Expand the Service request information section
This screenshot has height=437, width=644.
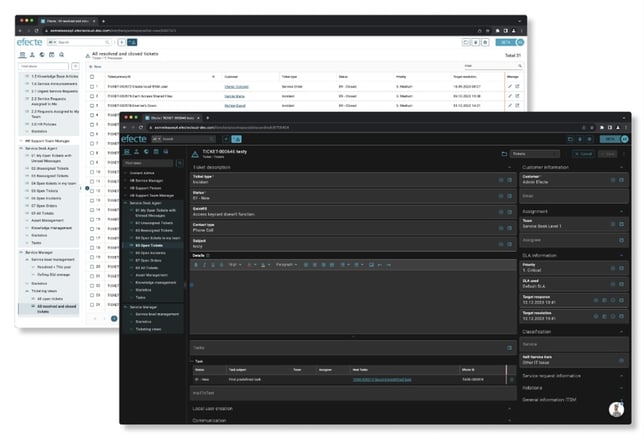pyautogui.click(x=621, y=376)
